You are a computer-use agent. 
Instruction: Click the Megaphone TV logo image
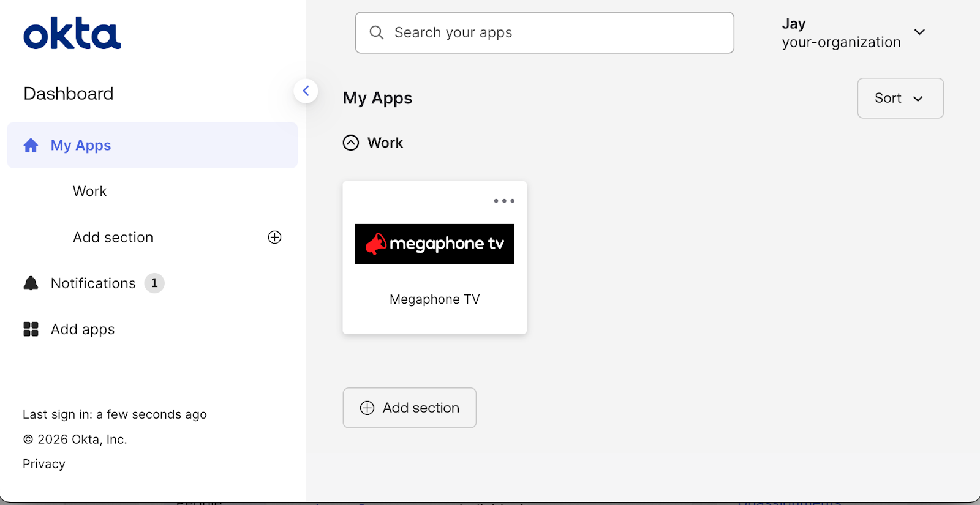pyautogui.click(x=435, y=244)
